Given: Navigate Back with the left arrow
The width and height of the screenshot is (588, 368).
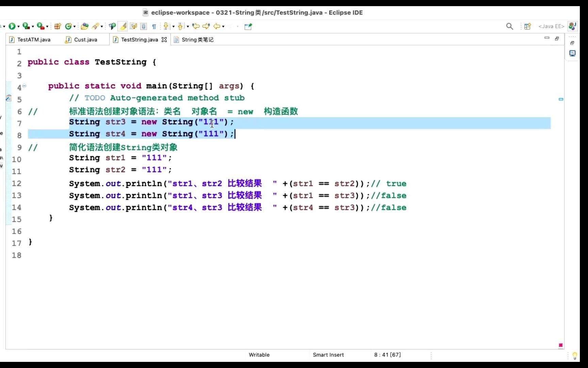Looking at the screenshot, I should coord(217,26).
